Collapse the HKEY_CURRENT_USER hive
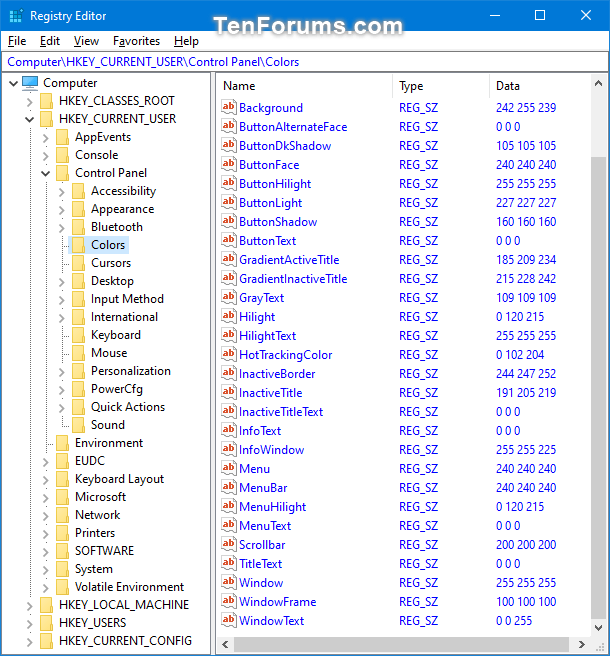610x656 pixels. (29, 119)
